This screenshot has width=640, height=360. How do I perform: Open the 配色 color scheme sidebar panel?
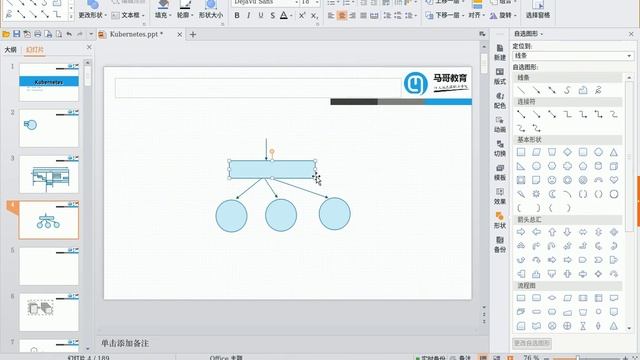pos(500,100)
